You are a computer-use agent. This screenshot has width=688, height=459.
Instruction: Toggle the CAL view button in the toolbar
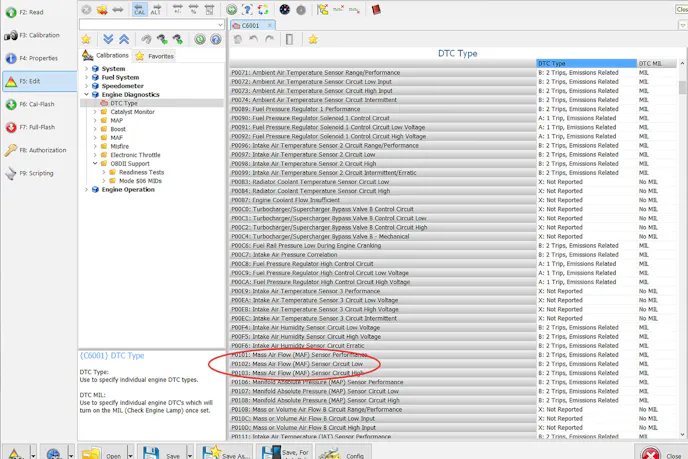click(x=139, y=10)
